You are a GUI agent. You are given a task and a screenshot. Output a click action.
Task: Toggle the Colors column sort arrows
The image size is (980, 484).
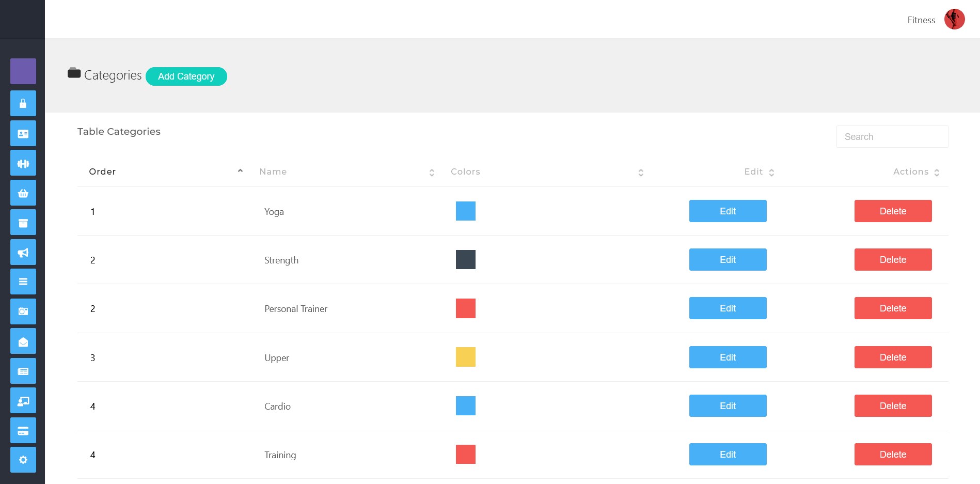(641, 172)
